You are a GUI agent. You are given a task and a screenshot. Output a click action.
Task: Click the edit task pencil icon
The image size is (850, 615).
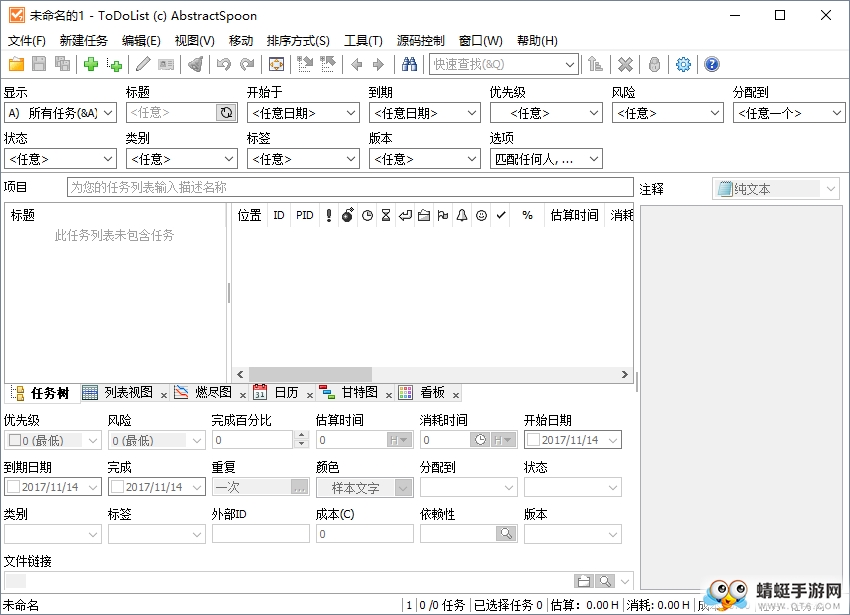pos(143,65)
